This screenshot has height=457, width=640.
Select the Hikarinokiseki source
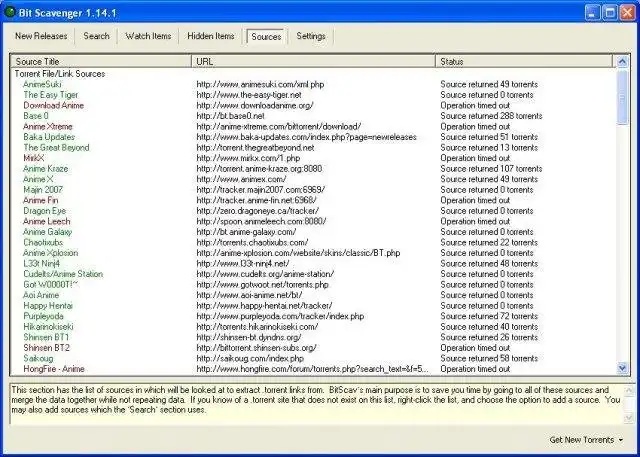click(49, 327)
